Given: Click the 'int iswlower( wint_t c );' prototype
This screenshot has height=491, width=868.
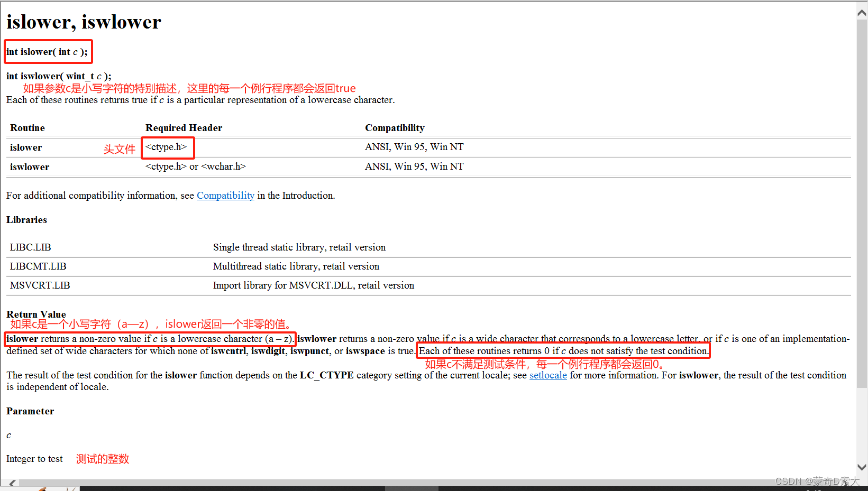Looking at the screenshot, I should [x=59, y=76].
